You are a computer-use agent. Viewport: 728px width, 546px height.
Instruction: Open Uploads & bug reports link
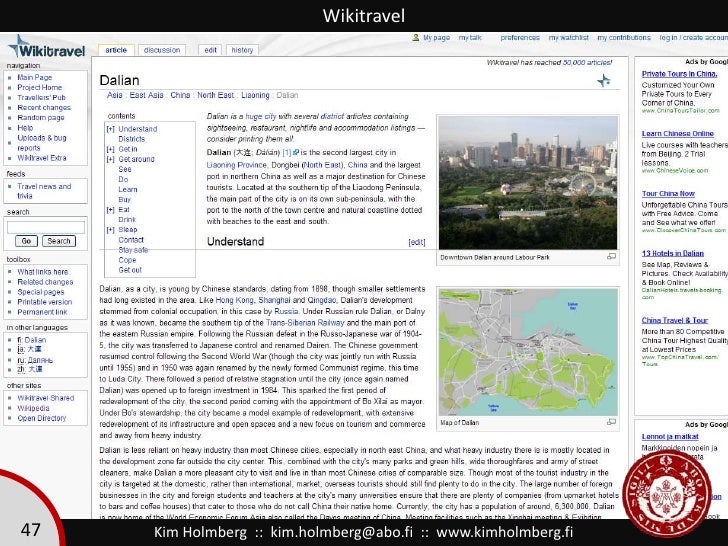[x=42, y=143]
